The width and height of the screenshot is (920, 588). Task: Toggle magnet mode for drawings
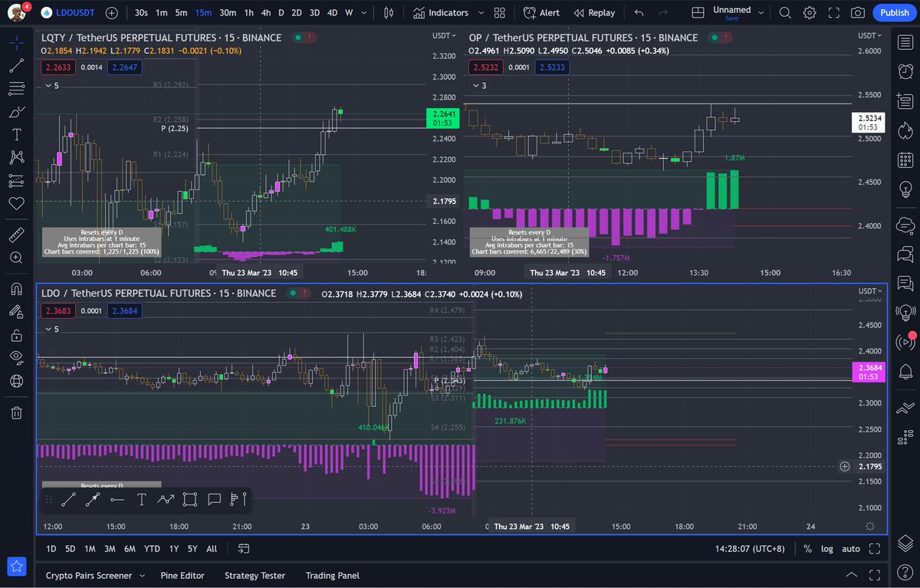coord(16,288)
